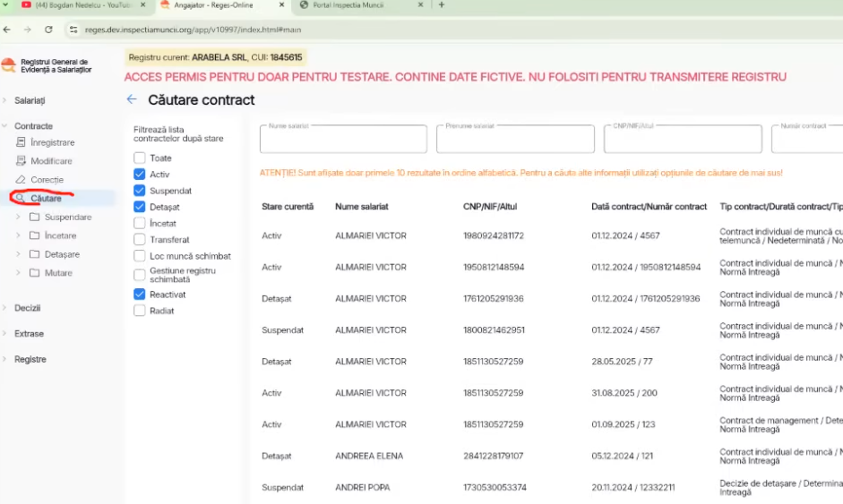This screenshot has width=843, height=504.
Task: Click the Căutare magnifier icon
Action: (21, 199)
